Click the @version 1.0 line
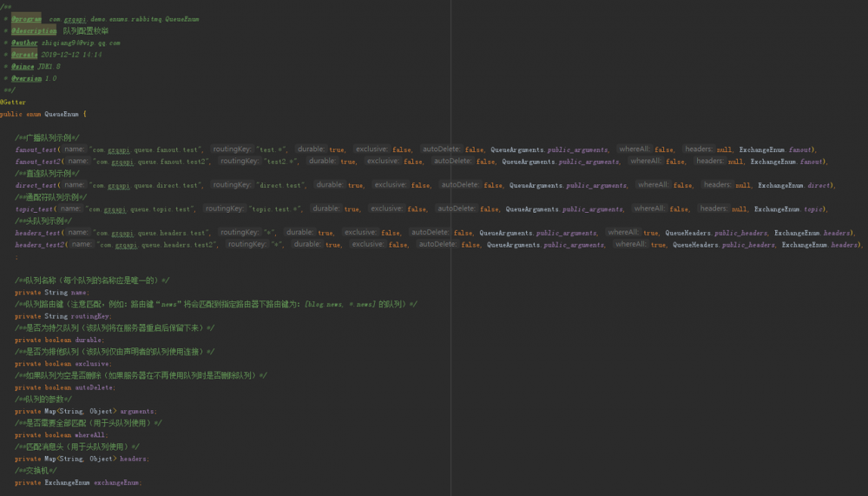 [34, 79]
